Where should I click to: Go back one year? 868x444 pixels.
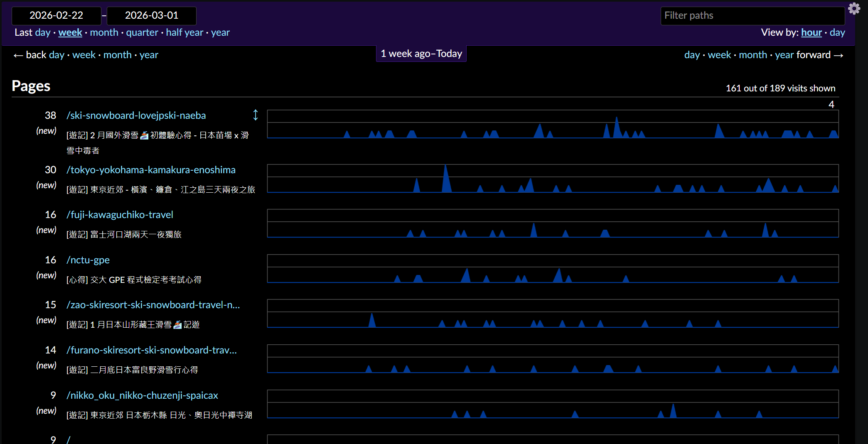[149, 55]
